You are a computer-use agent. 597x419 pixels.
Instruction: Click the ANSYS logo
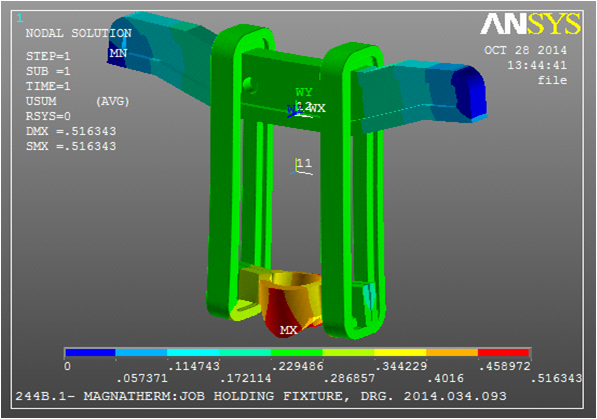(530, 24)
